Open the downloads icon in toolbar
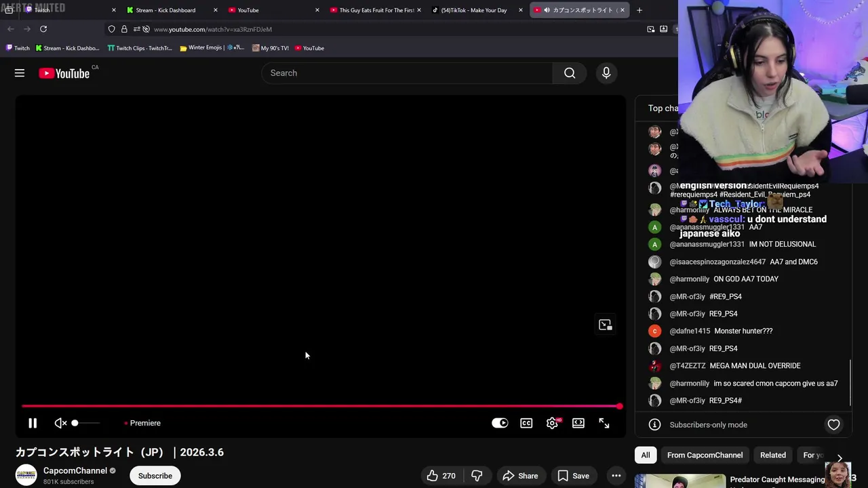This screenshot has height=488, width=868. point(663,29)
